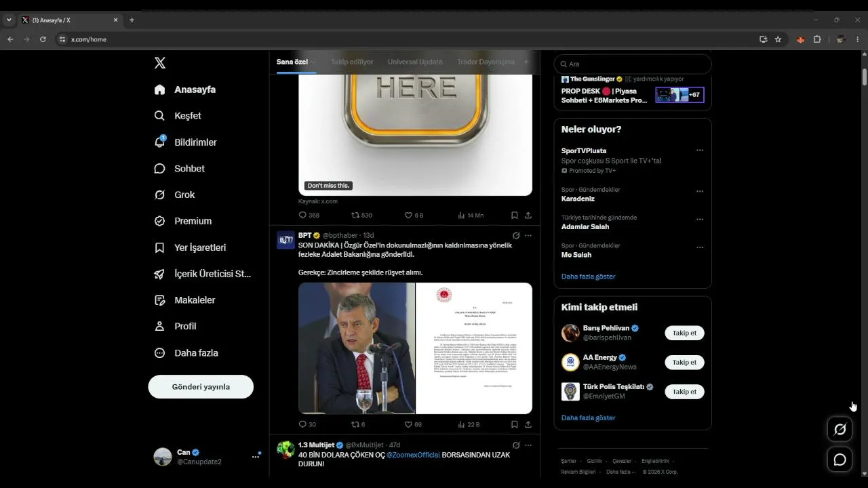Click 'Daha fazla göster' under Kimi takip etmeli
868x488 pixels.
[589, 418]
